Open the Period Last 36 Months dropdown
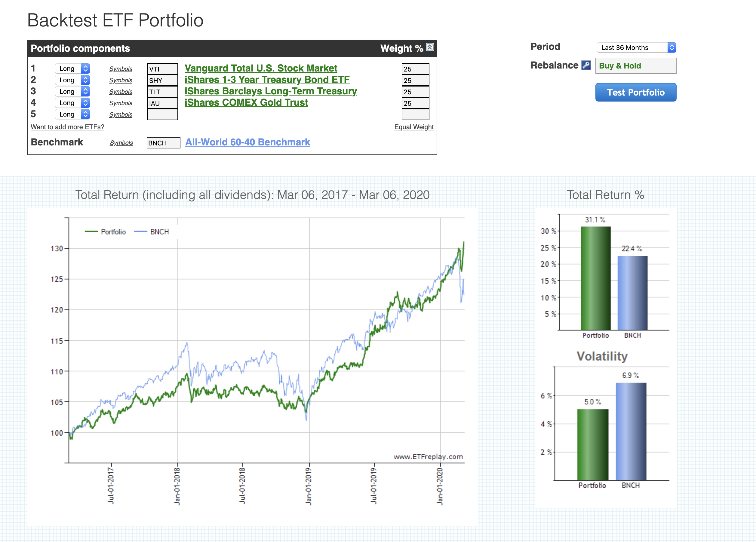This screenshot has height=542, width=756. click(636, 48)
